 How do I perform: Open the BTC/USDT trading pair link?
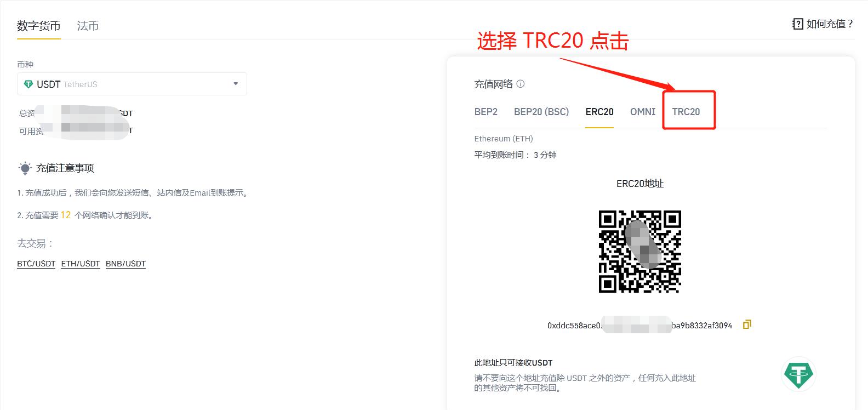click(x=36, y=264)
